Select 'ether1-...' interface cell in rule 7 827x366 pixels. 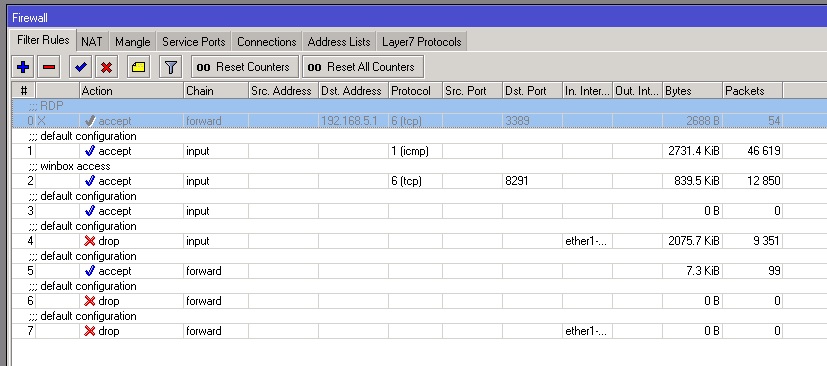[x=588, y=331]
